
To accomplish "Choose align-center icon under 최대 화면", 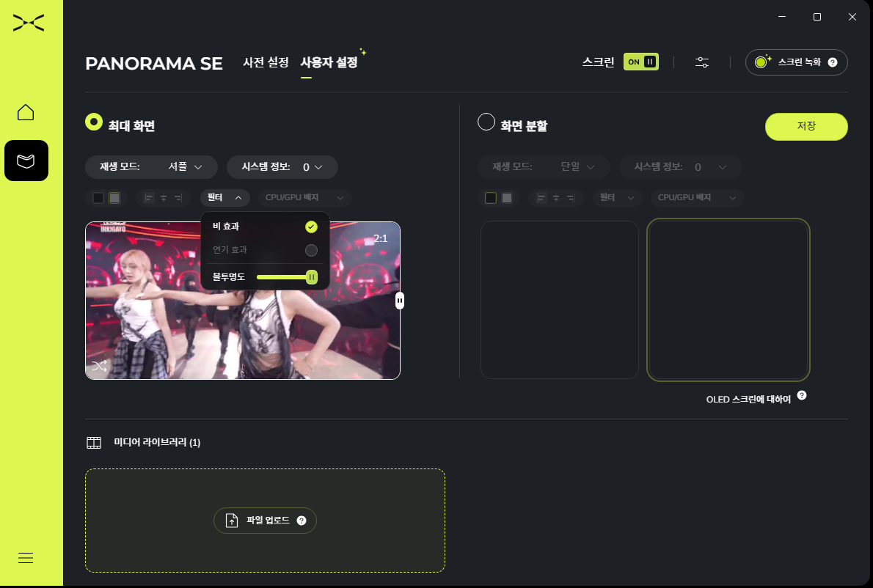I will coord(164,198).
